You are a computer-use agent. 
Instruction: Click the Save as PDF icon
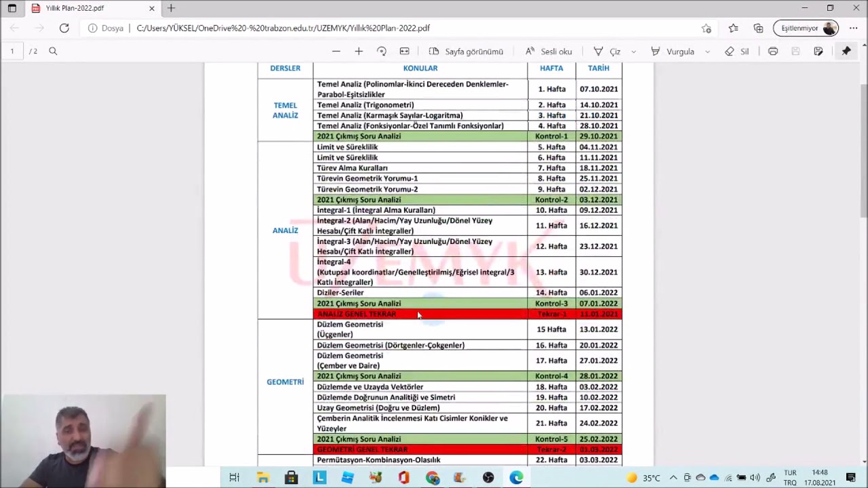[818, 52]
